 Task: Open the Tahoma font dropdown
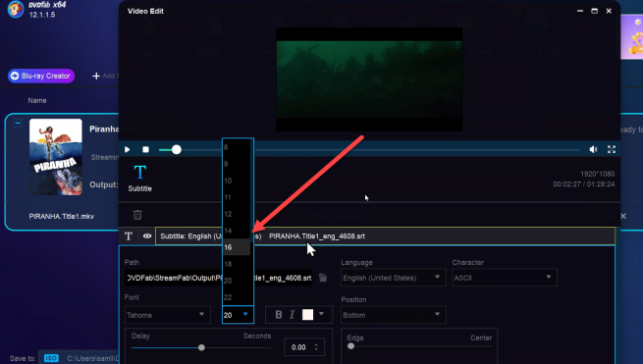(x=167, y=315)
